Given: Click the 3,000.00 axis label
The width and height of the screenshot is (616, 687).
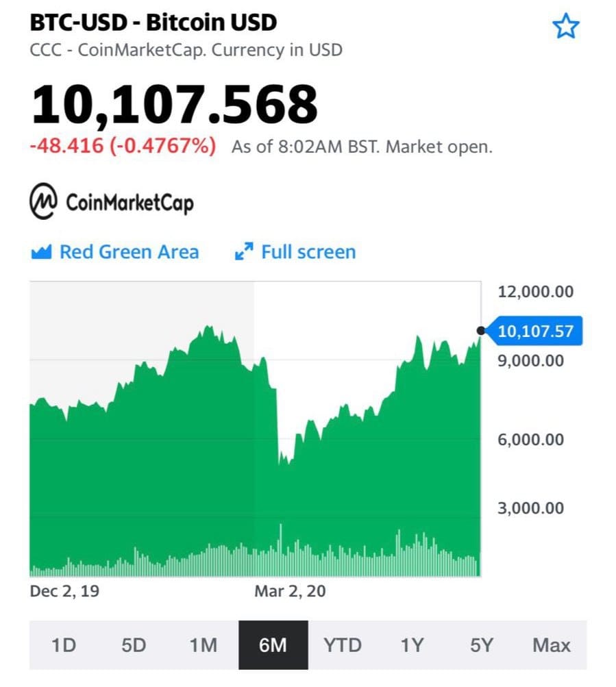Looking at the screenshot, I should click(530, 508).
